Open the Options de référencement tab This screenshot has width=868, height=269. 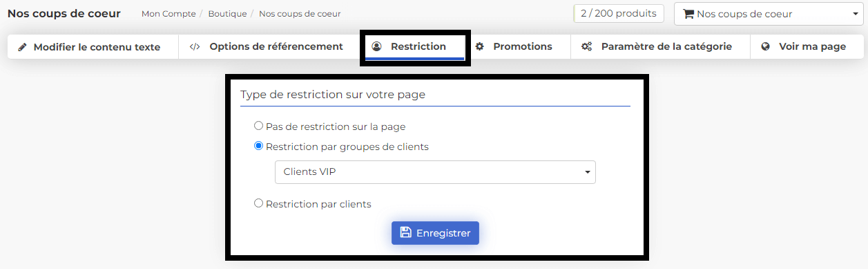coord(267,47)
